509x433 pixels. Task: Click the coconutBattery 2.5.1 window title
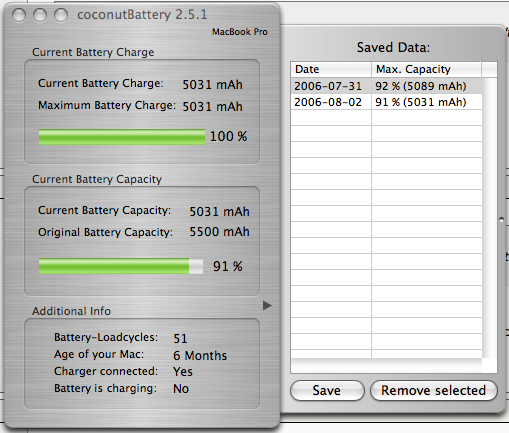click(x=142, y=15)
